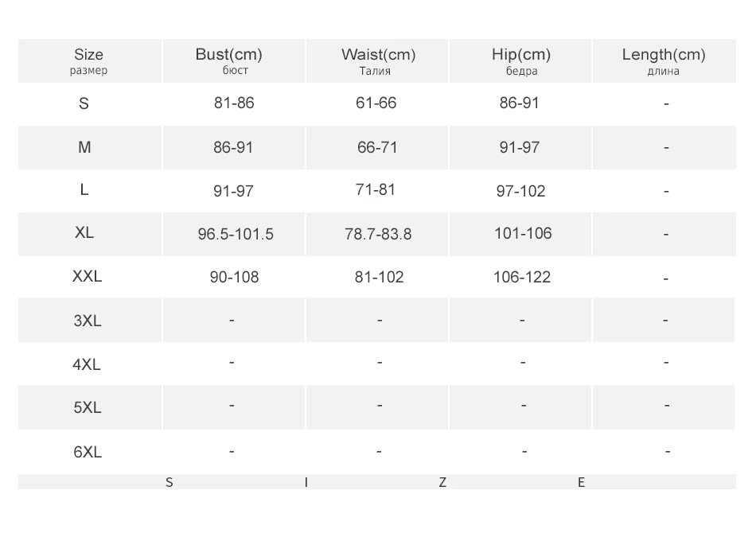The width and height of the screenshot is (756, 541).
Task: Click hip value 106-122
Action: pyautogui.click(x=521, y=277)
